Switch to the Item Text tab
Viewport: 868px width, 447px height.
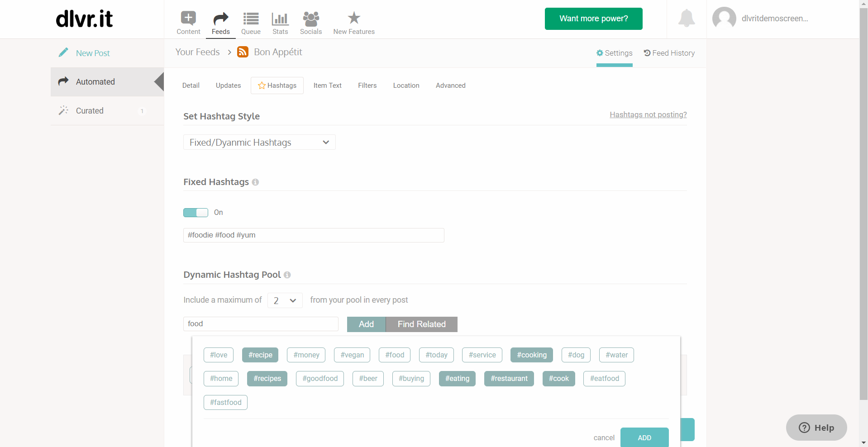point(328,86)
